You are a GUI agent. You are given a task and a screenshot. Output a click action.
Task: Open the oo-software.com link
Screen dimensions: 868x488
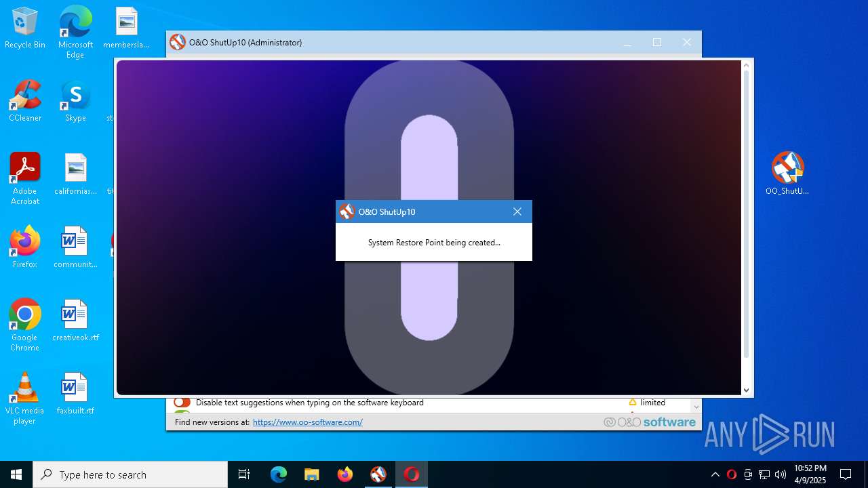click(x=308, y=422)
